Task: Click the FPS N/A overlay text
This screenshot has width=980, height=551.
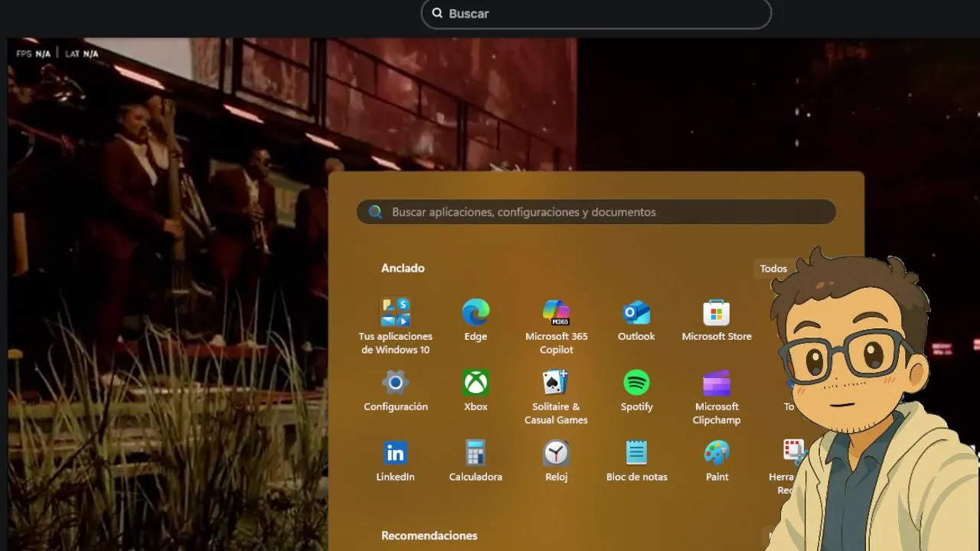Action: coord(33,54)
